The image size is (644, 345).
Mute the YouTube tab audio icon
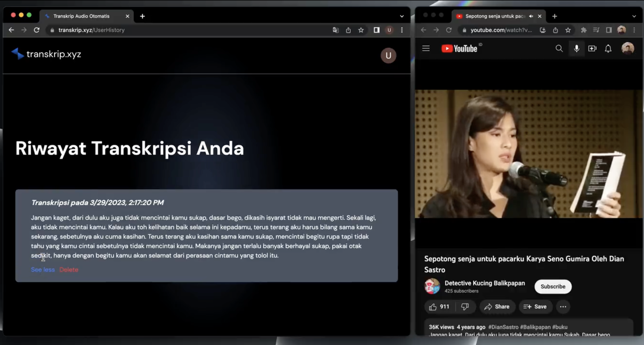pos(531,16)
